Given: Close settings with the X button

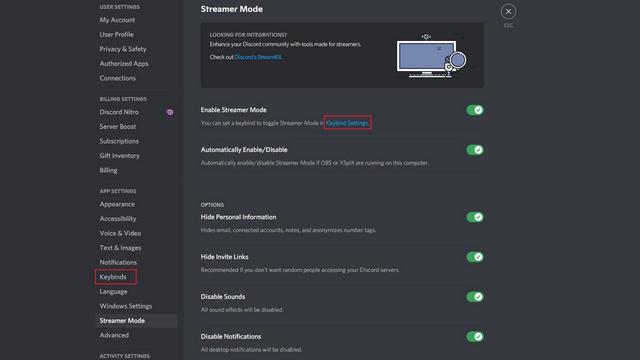Looking at the screenshot, I should (508, 11).
